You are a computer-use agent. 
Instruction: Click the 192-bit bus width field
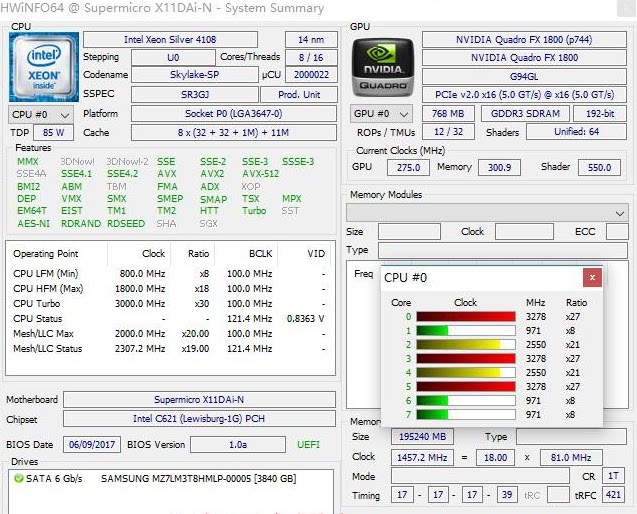600,113
